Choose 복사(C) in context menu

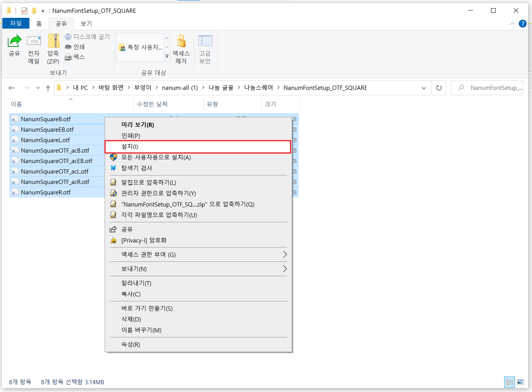point(198,294)
